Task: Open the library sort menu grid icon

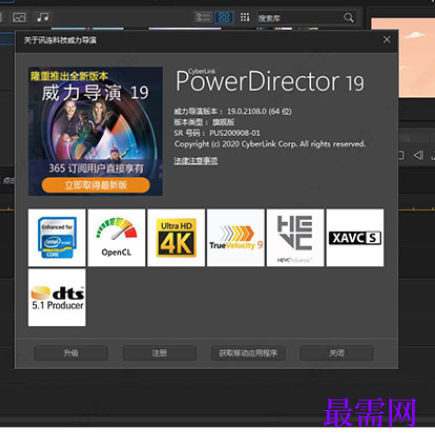Action: (x=245, y=17)
